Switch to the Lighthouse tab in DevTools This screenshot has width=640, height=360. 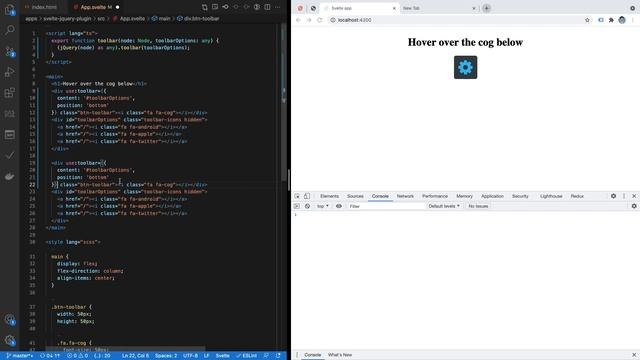[551, 196]
